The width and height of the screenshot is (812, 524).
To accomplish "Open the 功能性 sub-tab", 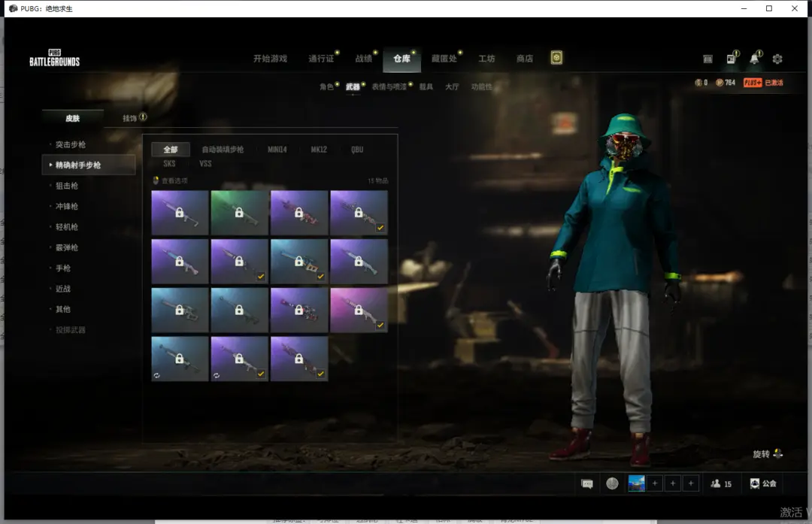I will tap(481, 86).
